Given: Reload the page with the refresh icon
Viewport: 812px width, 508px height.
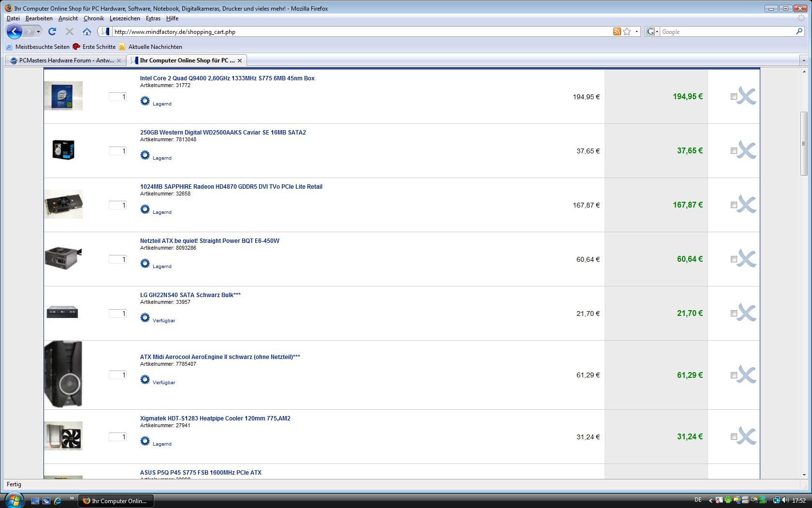Looking at the screenshot, I should coord(52,31).
